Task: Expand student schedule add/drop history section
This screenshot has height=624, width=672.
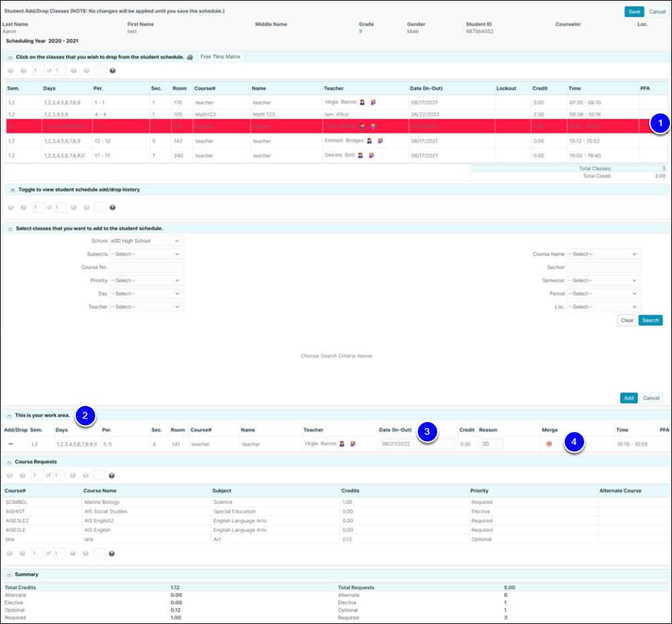Action: point(13,190)
